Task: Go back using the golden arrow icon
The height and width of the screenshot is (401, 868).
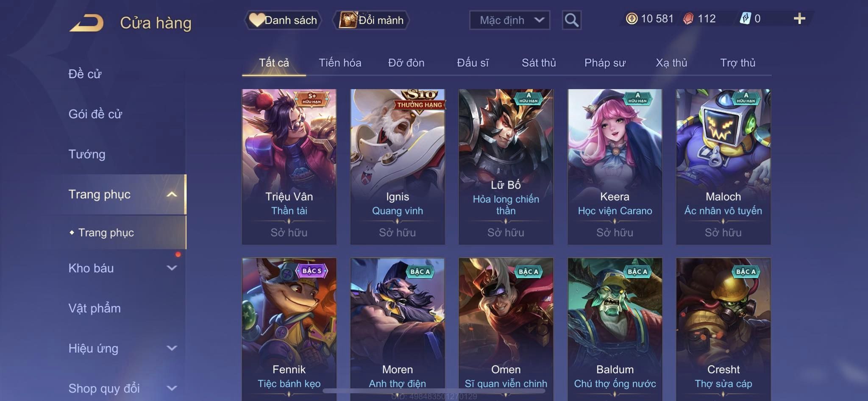Action: pyautogui.click(x=87, y=23)
